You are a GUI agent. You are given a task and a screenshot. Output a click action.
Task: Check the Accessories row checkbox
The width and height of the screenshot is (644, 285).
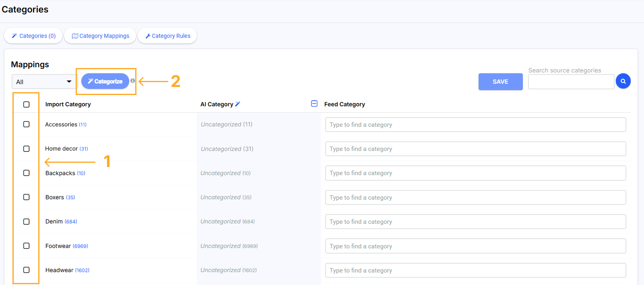click(x=27, y=124)
